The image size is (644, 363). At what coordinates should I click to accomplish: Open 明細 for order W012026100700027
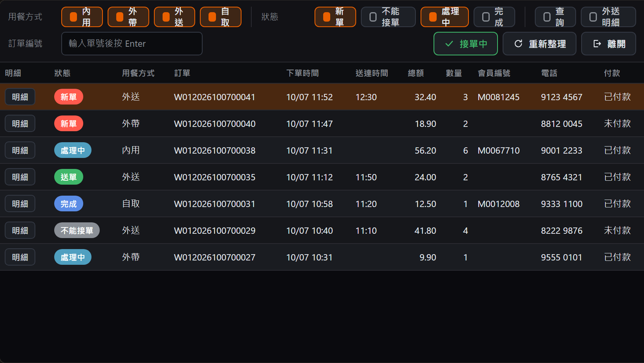coord(20,257)
